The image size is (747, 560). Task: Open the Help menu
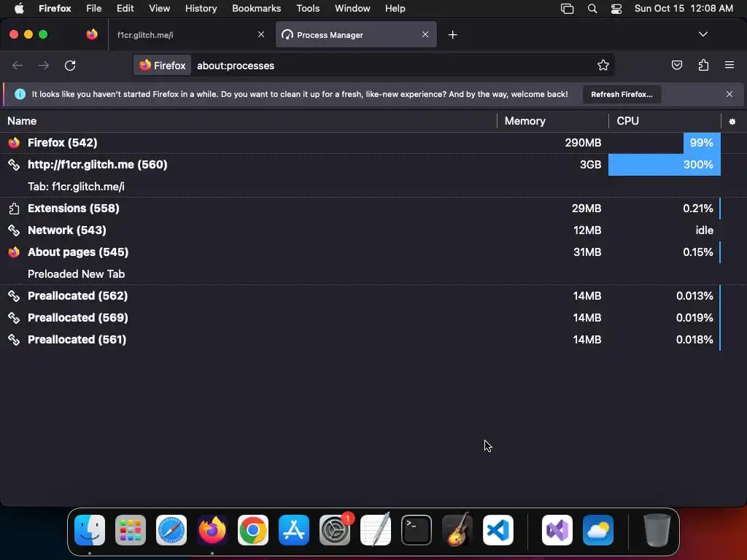coord(395,9)
